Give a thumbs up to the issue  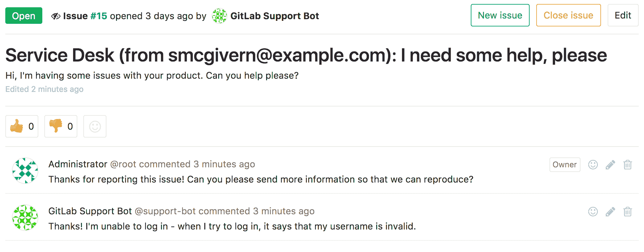click(21, 126)
